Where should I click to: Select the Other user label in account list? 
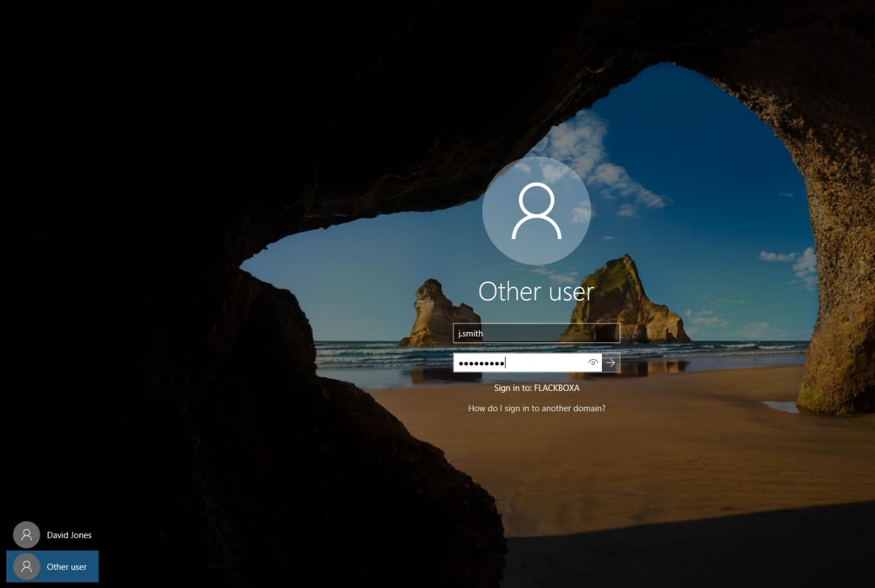pos(67,567)
